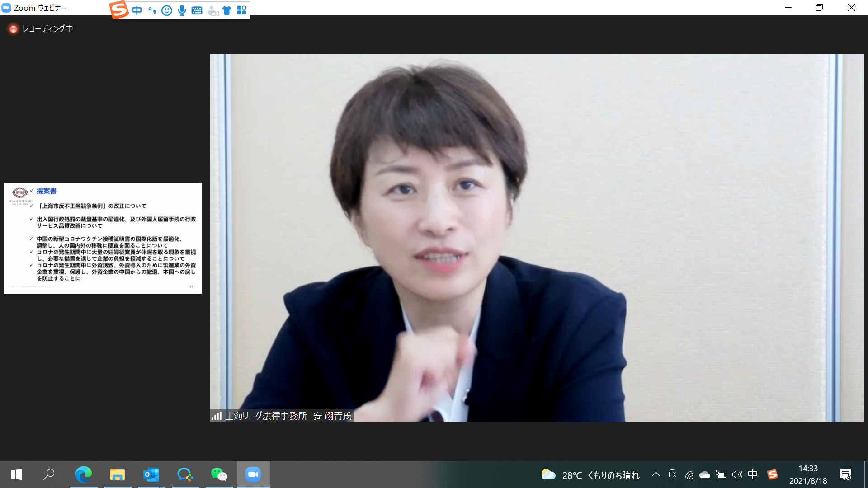Open the Sogou soft keyboard

(197, 10)
